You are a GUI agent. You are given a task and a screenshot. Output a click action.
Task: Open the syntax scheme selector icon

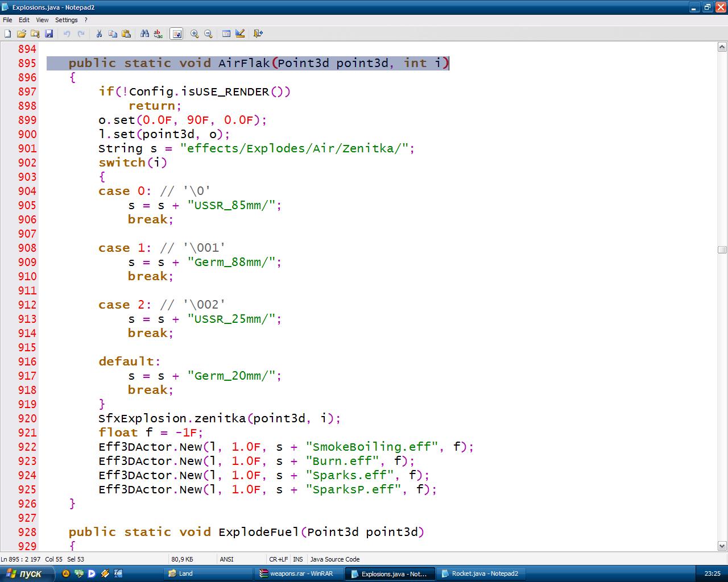[x=226, y=34]
